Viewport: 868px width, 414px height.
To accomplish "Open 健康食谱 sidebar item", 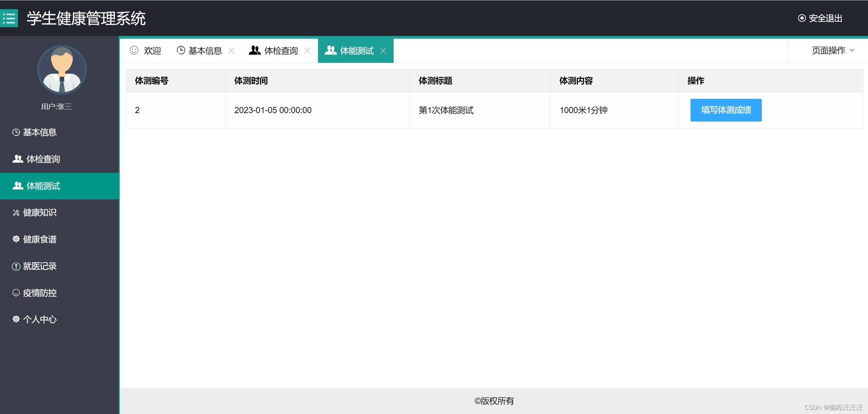I will point(39,239).
